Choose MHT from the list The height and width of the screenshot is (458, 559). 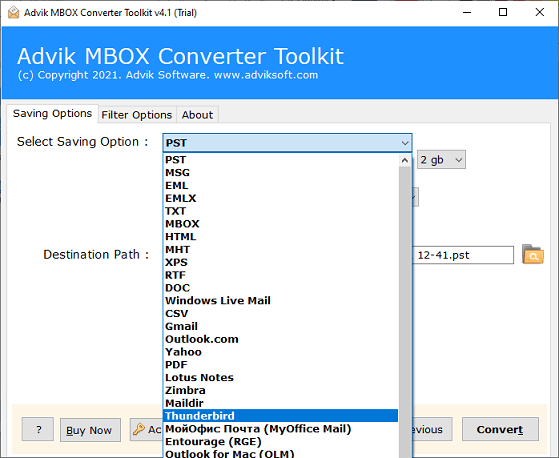pos(281,249)
